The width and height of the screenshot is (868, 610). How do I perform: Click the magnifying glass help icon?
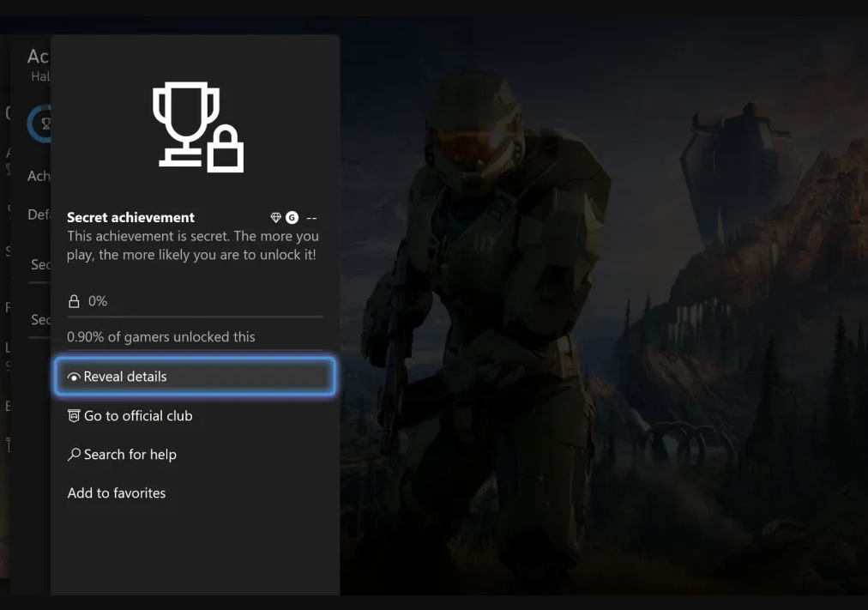pos(74,455)
